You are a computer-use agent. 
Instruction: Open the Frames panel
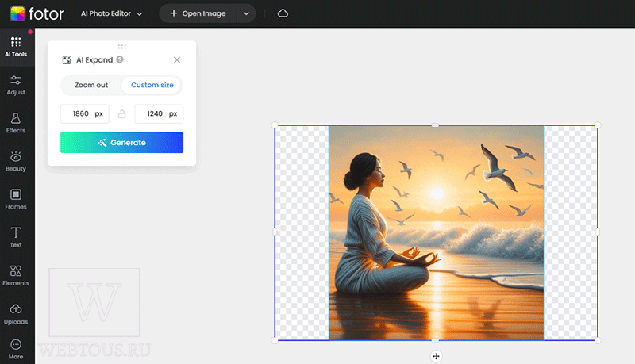tap(16, 199)
